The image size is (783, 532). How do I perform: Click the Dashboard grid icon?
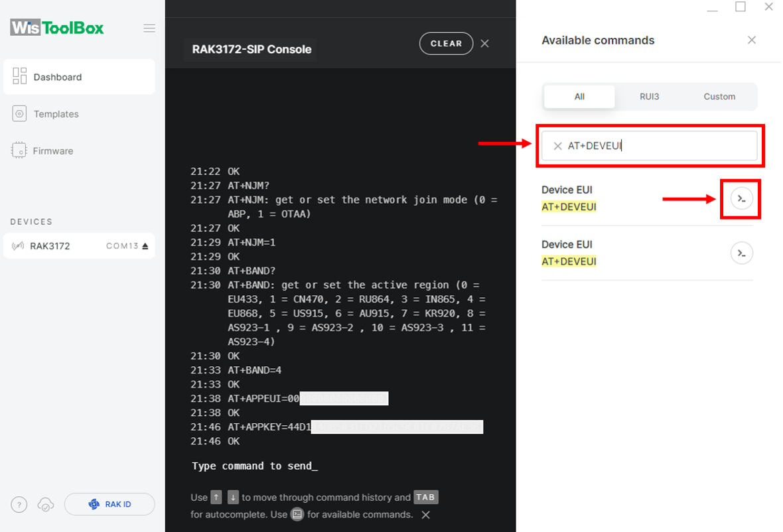[x=19, y=76]
